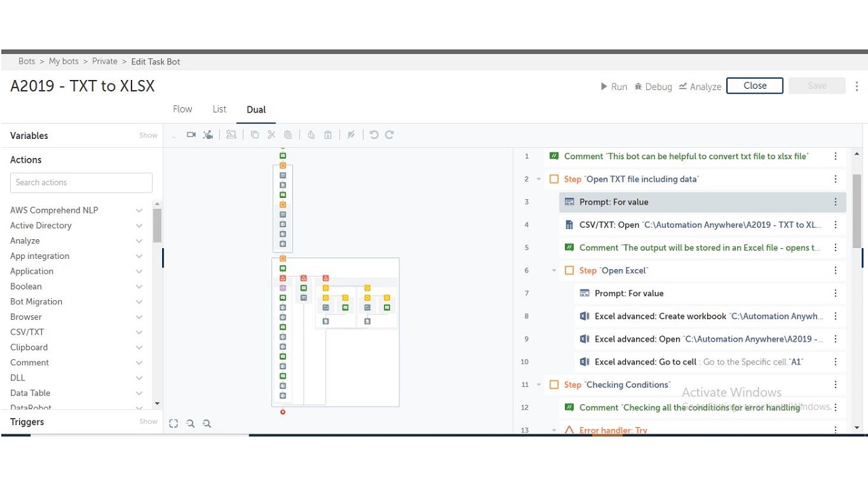Expand the Application action group
Viewport: 868px width, 488px height.
coord(139,272)
